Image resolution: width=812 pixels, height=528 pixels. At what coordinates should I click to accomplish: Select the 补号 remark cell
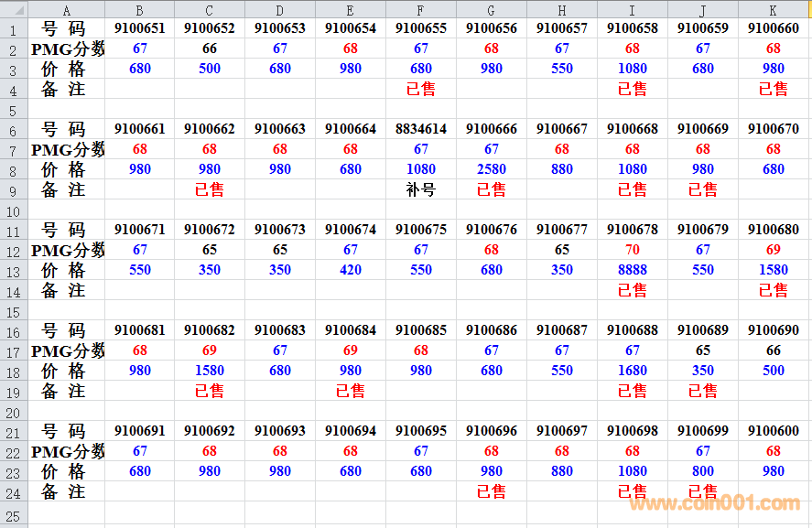[420, 189]
